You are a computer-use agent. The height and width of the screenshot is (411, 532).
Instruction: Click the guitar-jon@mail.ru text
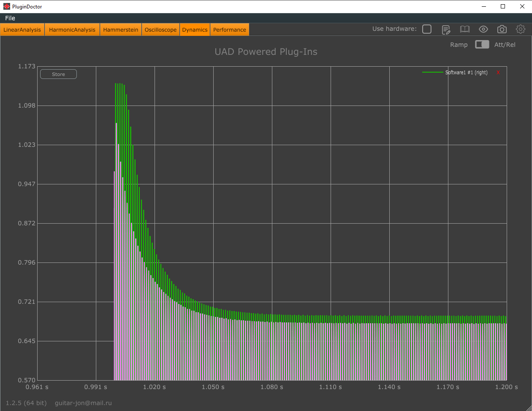(83, 403)
